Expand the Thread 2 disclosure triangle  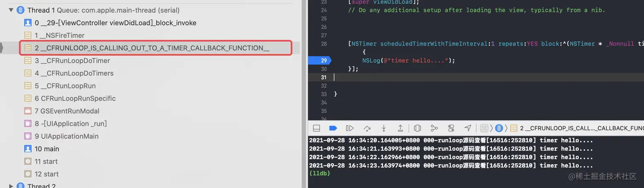[11, 186]
